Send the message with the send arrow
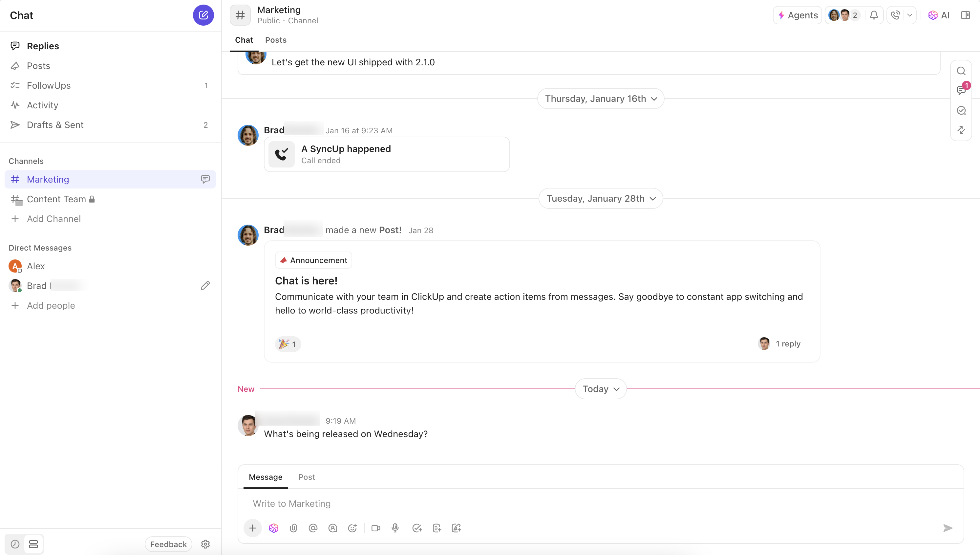 coord(948,528)
